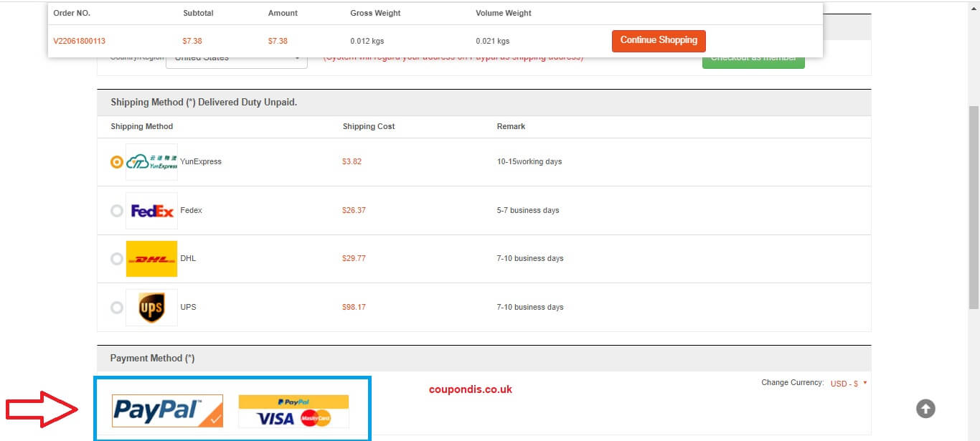Viewport: 980px width, 441px height.
Task: Click the scroll-to-top arrow icon
Action: click(x=925, y=409)
